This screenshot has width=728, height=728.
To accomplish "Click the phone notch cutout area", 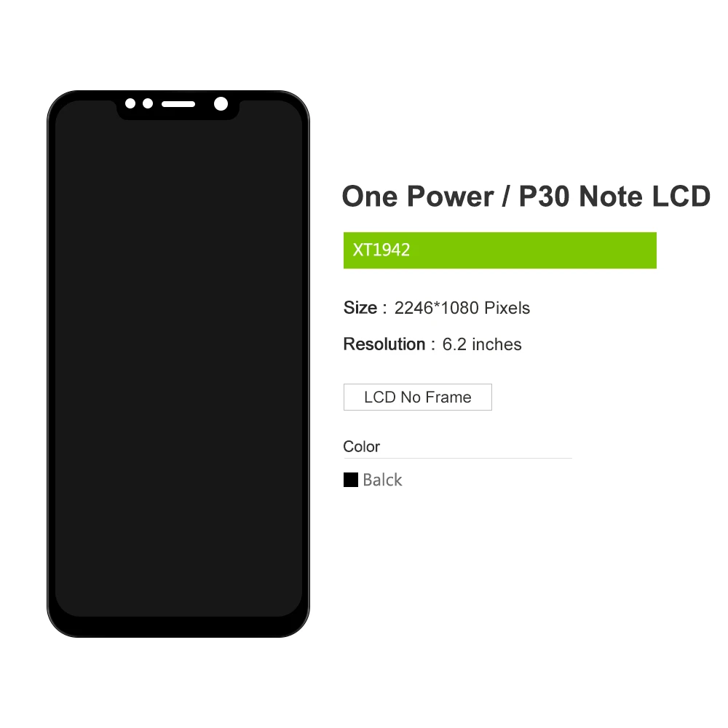I will [x=178, y=107].
